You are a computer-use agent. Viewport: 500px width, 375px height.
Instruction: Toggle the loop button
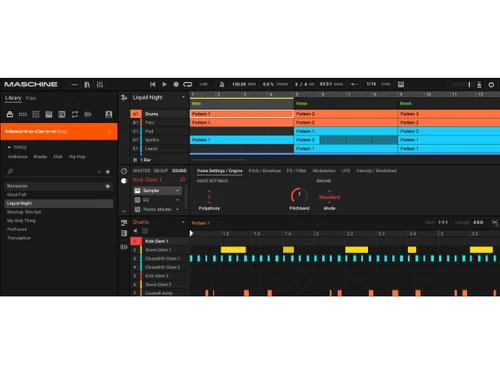coord(188,84)
